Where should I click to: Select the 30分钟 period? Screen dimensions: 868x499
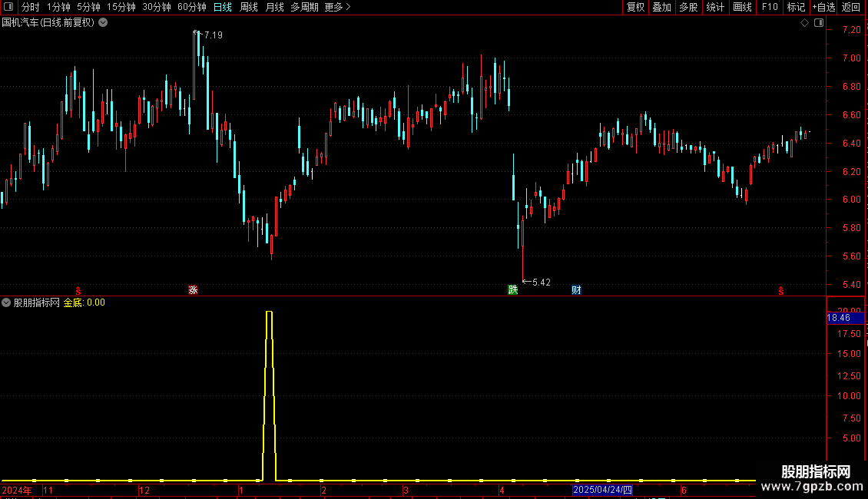pos(157,7)
